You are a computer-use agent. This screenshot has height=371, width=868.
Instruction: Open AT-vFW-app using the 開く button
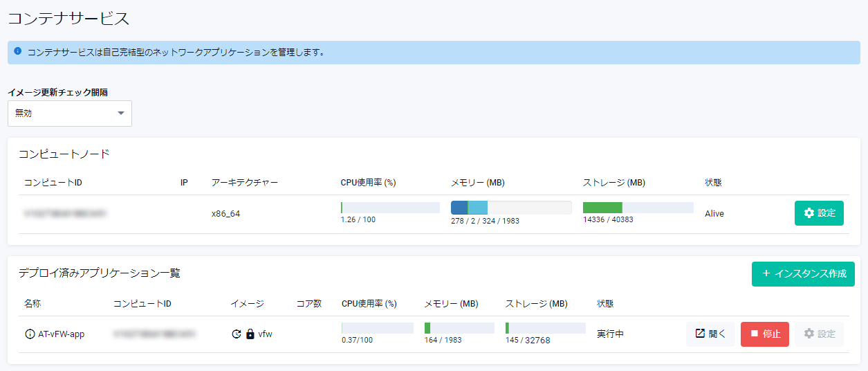click(710, 334)
